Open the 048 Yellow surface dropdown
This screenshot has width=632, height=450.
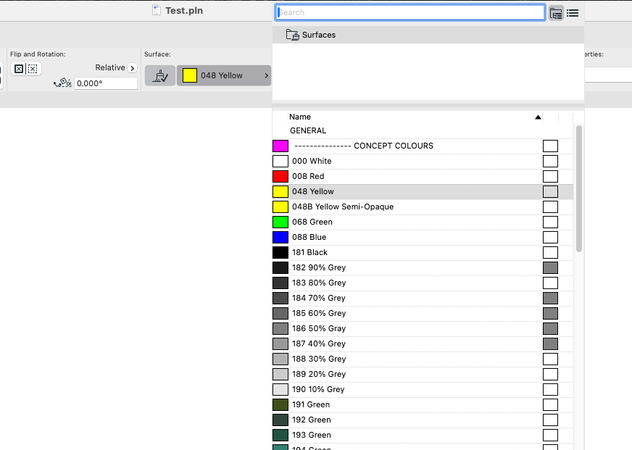tap(224, 75)
